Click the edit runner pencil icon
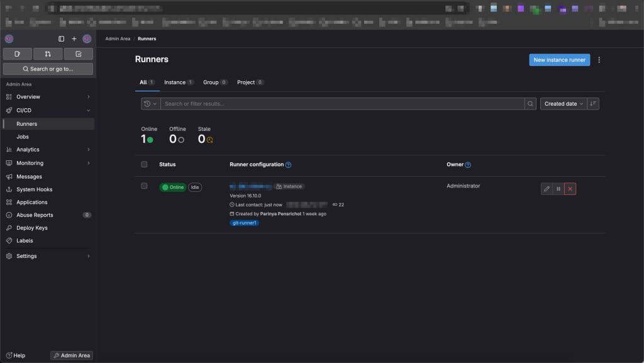Viewport: 644px width, 363px height. [x=547, y=189]
